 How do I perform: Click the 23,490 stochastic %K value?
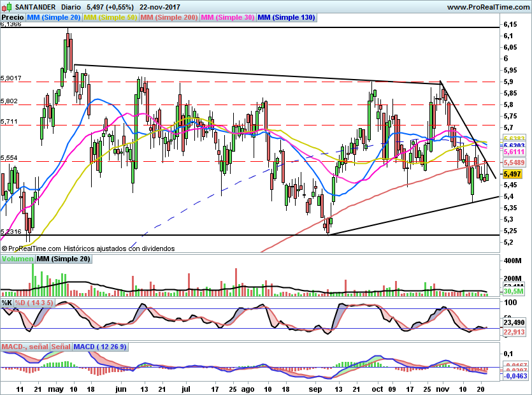point(514,322)
